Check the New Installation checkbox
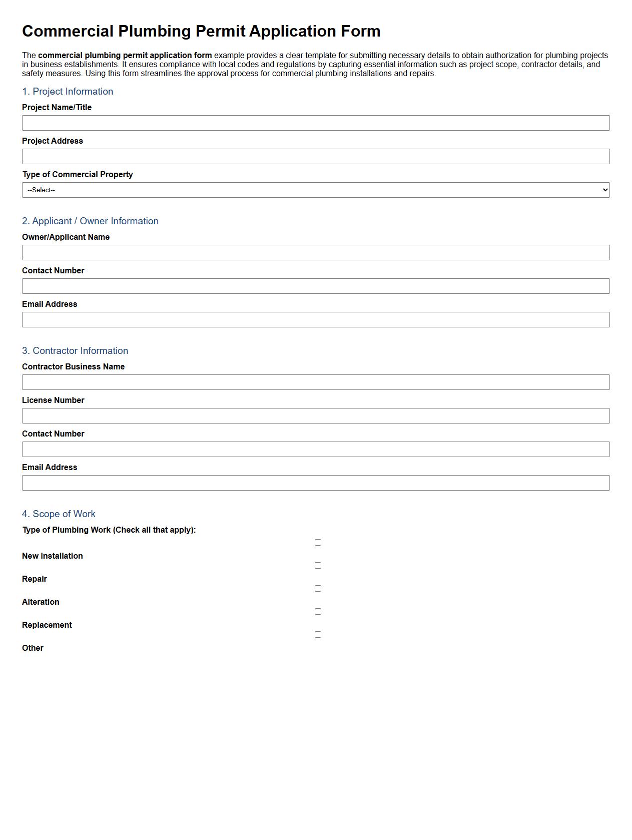Image resolution: width=632 pixels, height=840 pixels. pos(317,542)
